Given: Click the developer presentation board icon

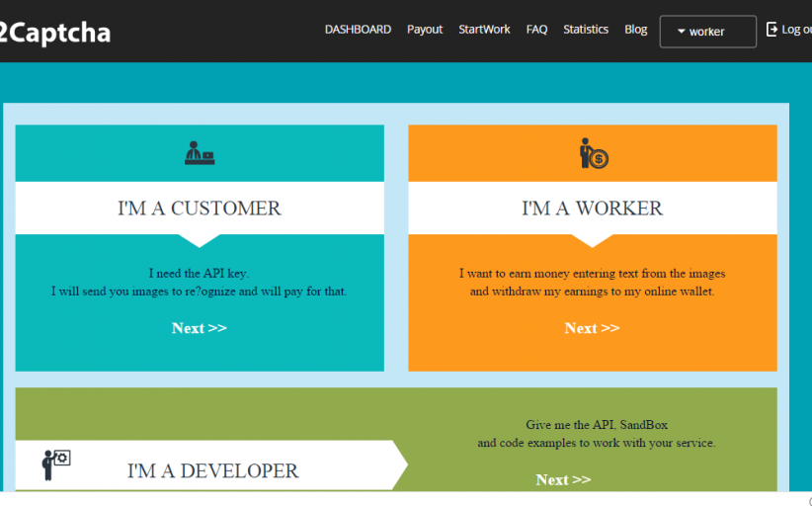Looking at the screenshot, I should (55, 464).
